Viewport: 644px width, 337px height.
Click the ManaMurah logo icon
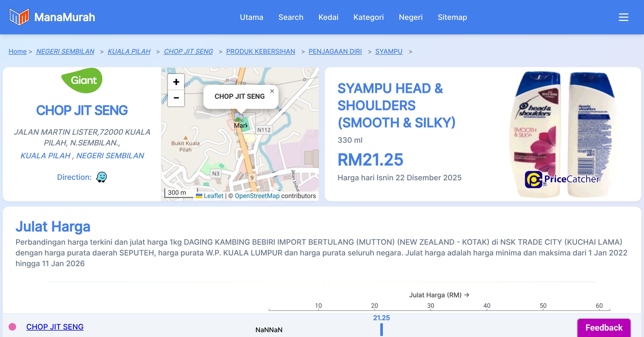tap(19, 17)
